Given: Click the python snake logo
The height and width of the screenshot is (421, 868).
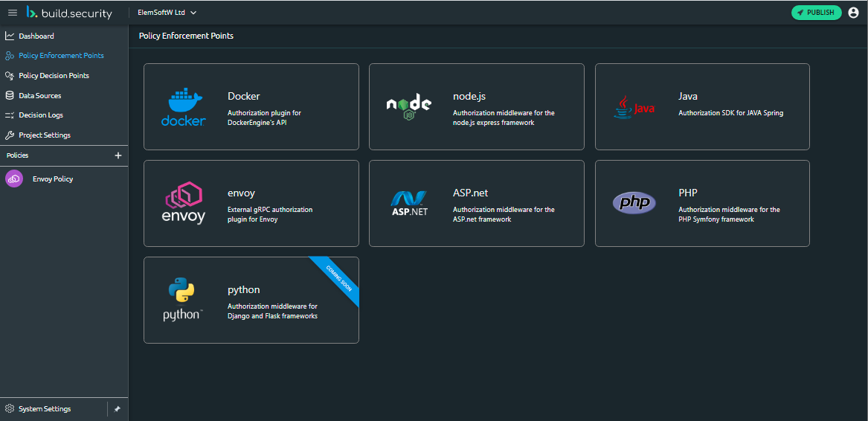Looking at the screenshot, I should 181,300.
